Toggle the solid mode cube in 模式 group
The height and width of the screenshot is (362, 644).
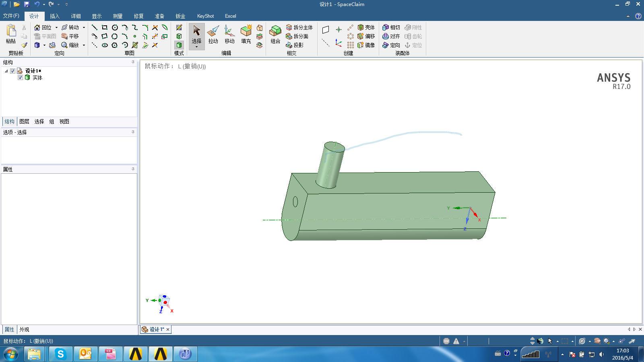[178, 45]
